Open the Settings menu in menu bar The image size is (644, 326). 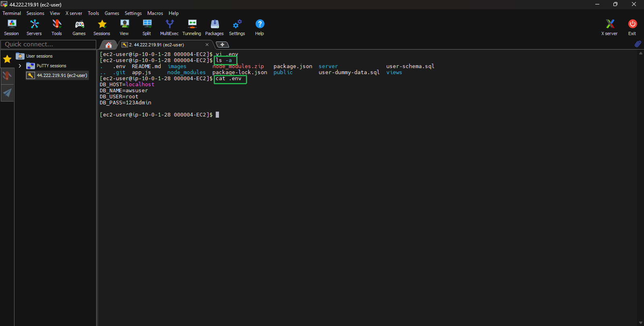[x=133, y=13]
